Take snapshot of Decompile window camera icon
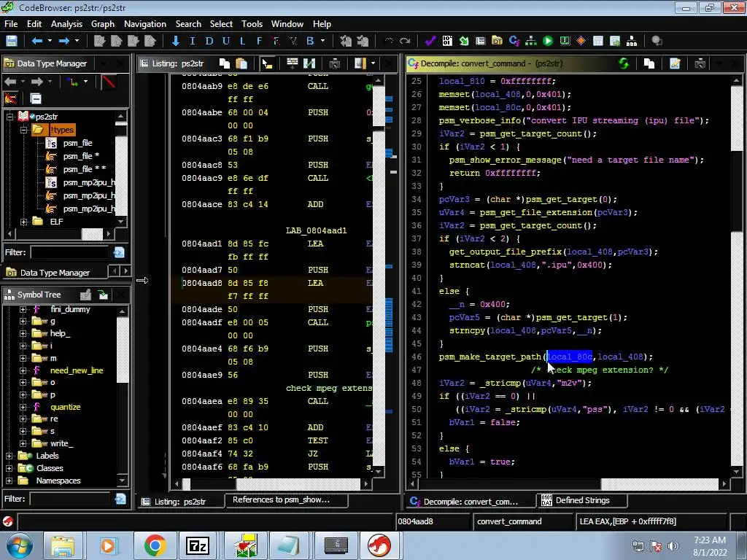Image resolution: width=747 pixels, height=560 pixels. point(700,63)
